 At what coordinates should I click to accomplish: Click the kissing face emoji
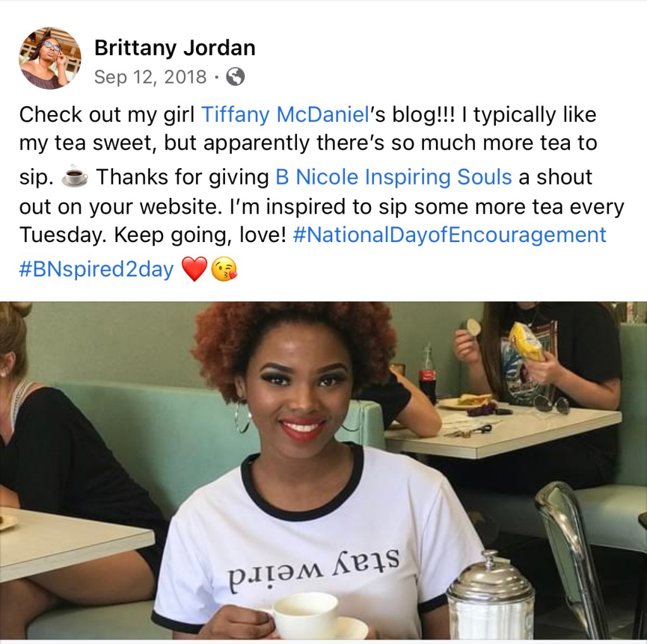224,269
